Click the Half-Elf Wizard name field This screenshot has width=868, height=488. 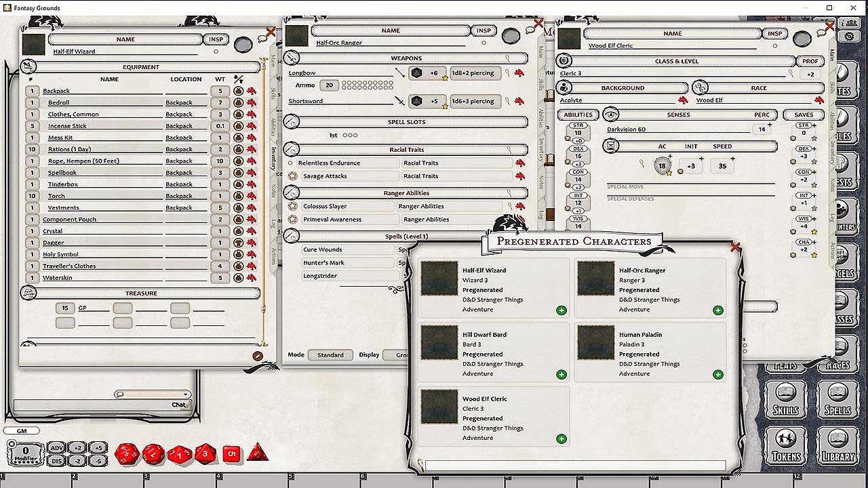(125, 52)
